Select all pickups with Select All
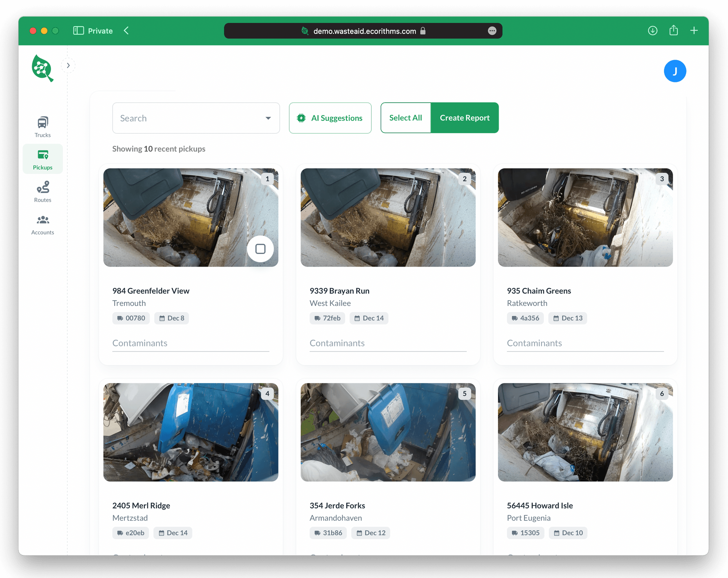Image resolution: width=728 pixels, height=578 pixels. (x=405, y=118)
